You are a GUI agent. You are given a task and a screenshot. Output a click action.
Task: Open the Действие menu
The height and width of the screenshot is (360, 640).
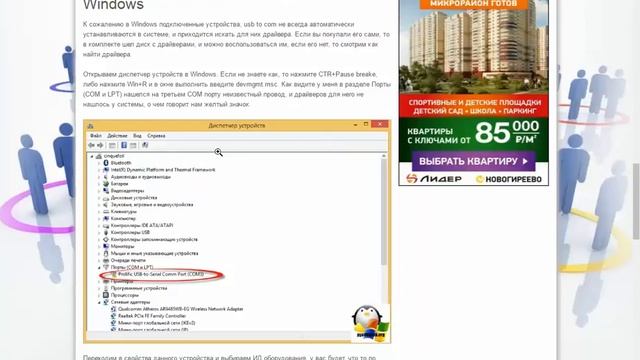(117, 136)
